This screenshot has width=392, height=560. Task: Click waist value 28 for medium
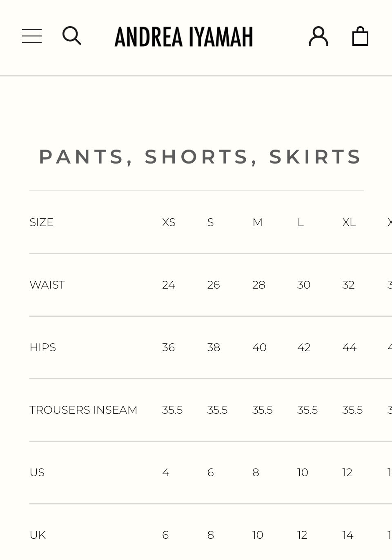point(259,285)
